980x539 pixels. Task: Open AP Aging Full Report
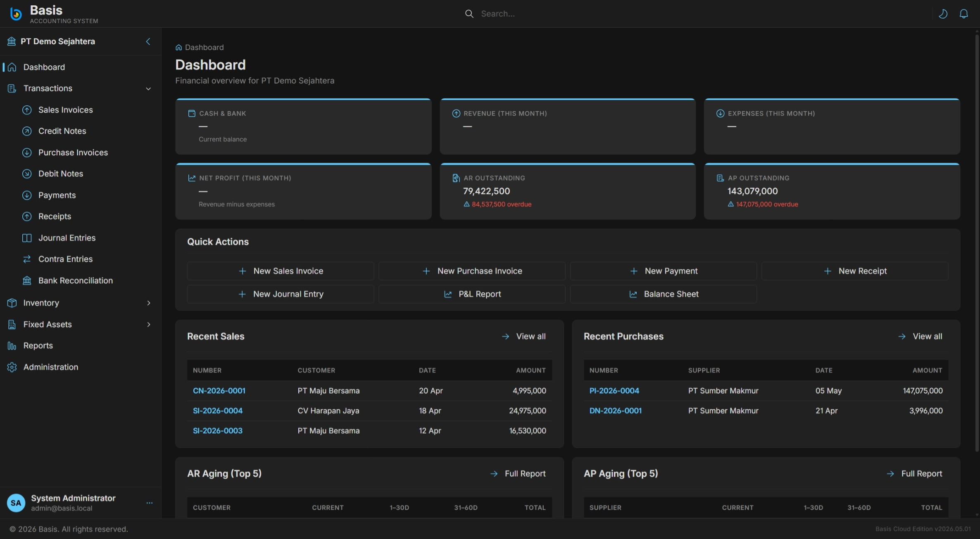point(914,474)
